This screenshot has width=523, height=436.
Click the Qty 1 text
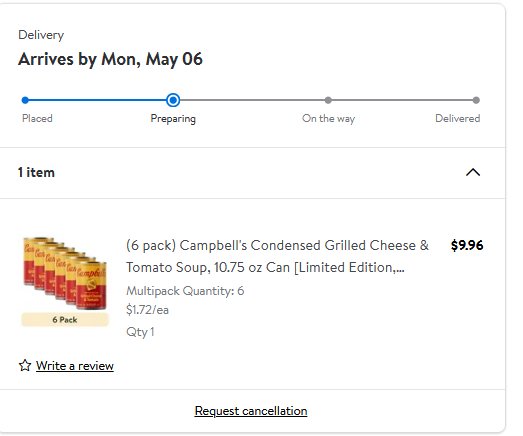[140, 332]
